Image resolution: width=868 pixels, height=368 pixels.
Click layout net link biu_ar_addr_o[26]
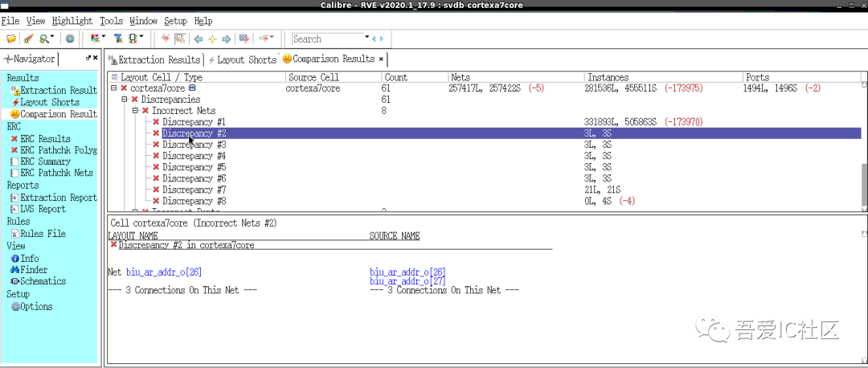coord(164,272)
